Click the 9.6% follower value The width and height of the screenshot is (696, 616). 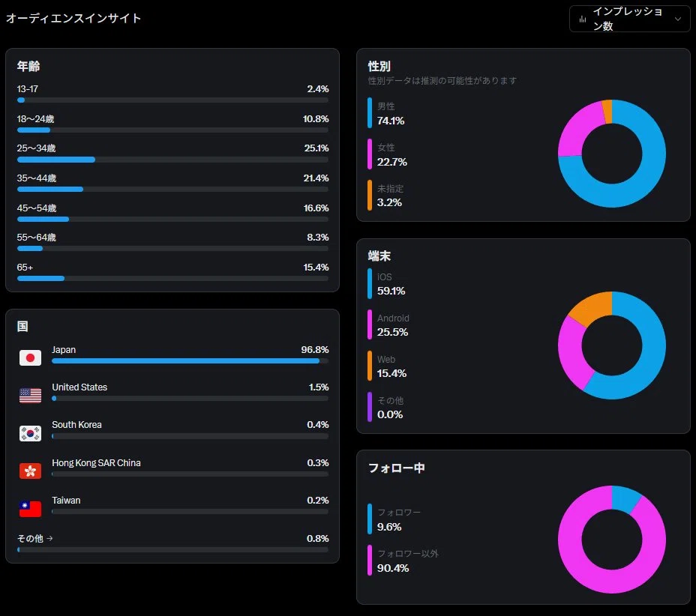pos(389,527)
